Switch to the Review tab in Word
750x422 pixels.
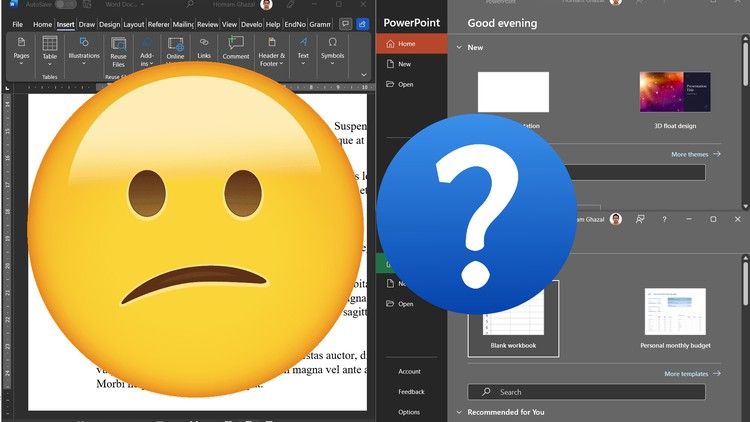208,24
